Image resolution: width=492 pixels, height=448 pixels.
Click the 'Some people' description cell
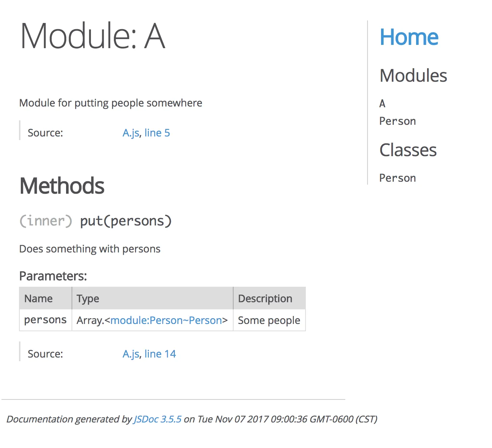coord(269,320)
